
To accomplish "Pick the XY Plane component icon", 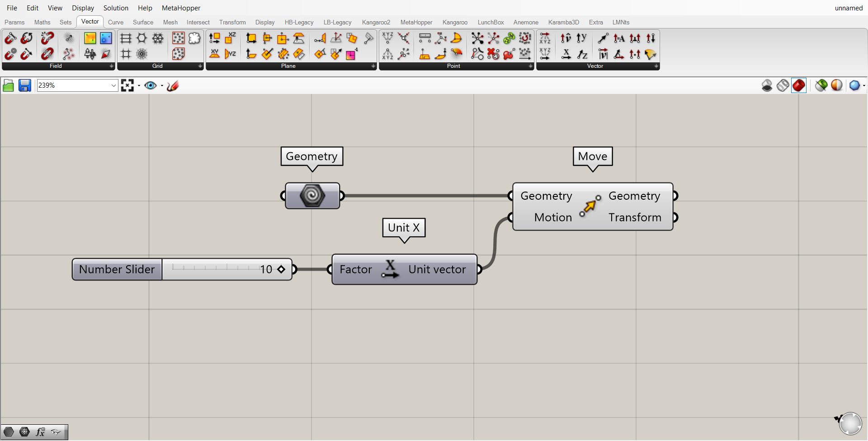I will 214,54.
